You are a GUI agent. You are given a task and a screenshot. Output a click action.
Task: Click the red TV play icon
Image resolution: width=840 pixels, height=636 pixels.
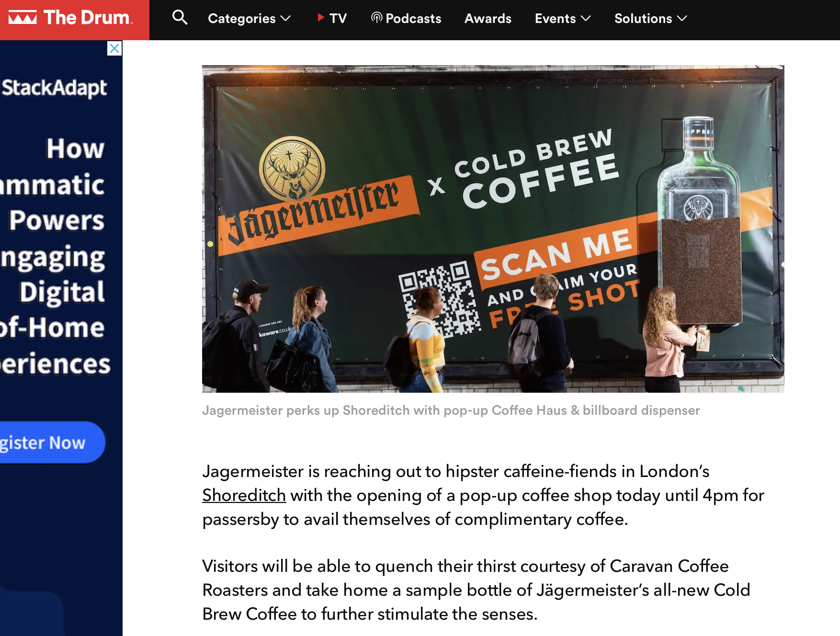coord(320,18)
